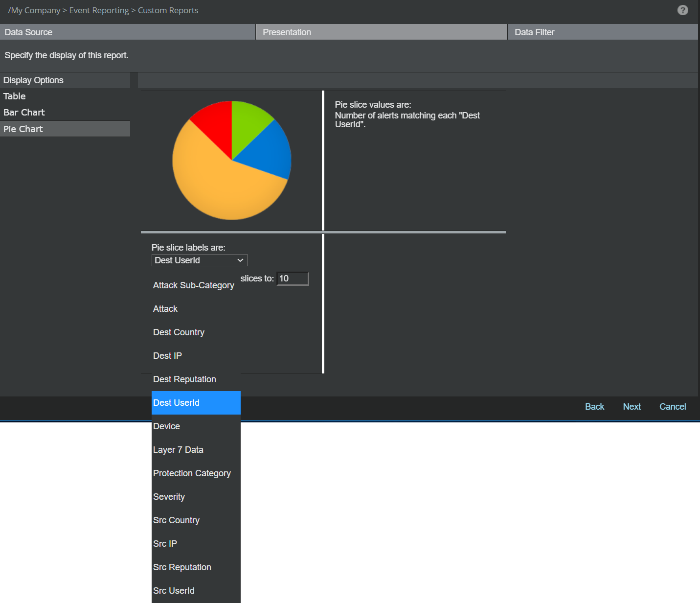The width and height of the screenshot is (700, 603).
Task: Choose Attack option in dropdown list
Action: click(x=196, y=309)
